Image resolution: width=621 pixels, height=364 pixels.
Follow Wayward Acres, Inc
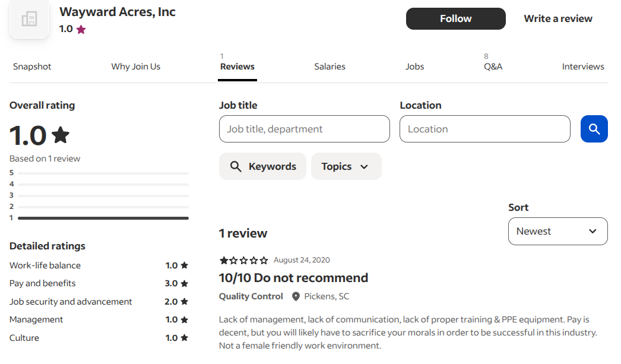pyautogui.click(x=455, y=18)
